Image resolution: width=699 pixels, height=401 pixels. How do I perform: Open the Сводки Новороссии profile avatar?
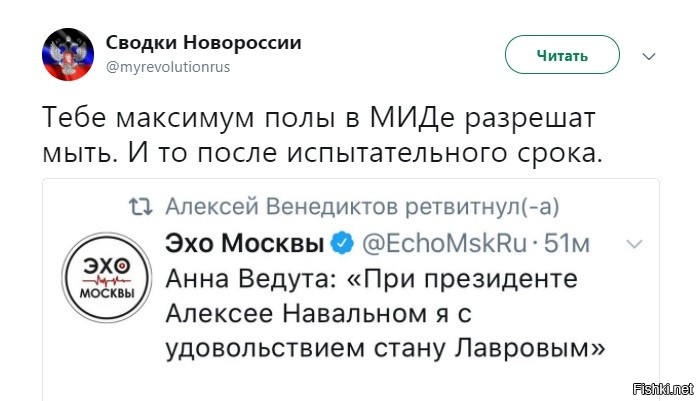(x=68, y=54)
